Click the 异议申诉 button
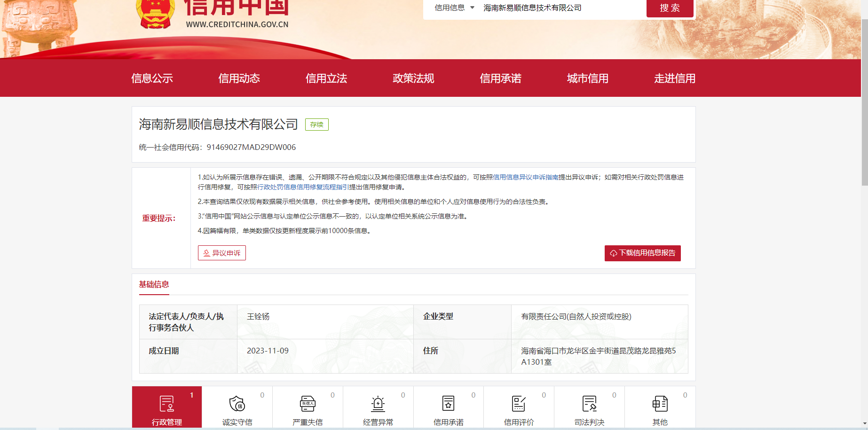Screen dimensions: 868x430 click(222, 253)
